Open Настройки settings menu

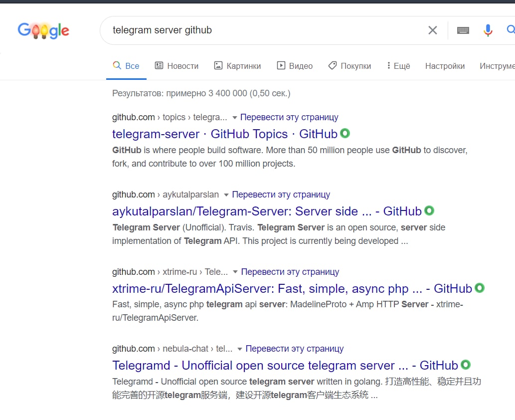445,66
